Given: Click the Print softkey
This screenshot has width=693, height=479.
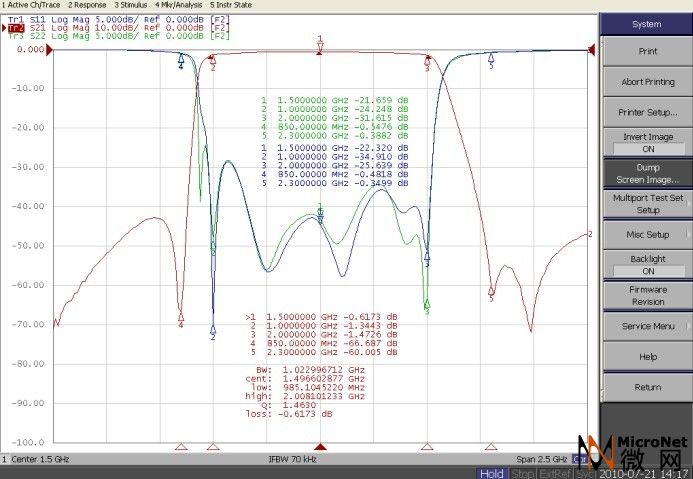Looking at the screenshot, I should pyautogui.click(x=647, y=51).
